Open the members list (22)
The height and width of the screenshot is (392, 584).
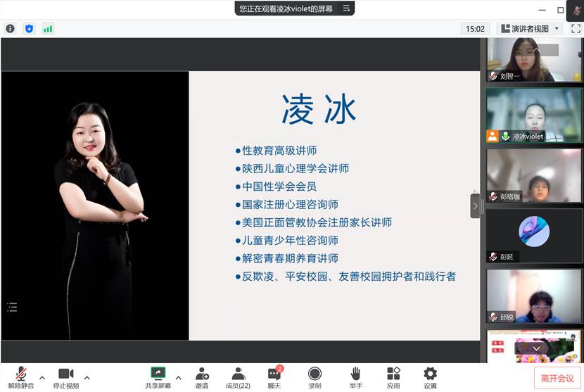point(238,374)
